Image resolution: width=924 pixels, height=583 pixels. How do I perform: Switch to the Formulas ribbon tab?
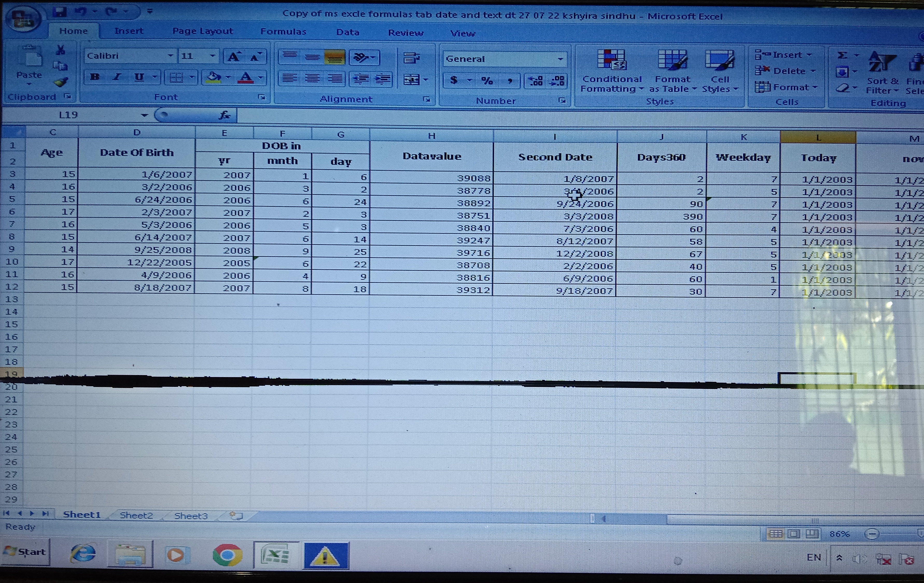(x=283, y=31)
